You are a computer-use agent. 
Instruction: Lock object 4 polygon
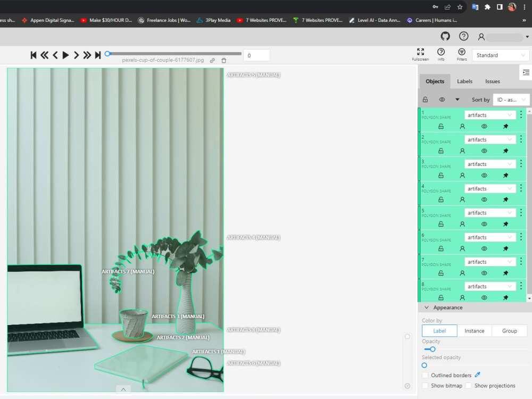[x=440, y=200]
